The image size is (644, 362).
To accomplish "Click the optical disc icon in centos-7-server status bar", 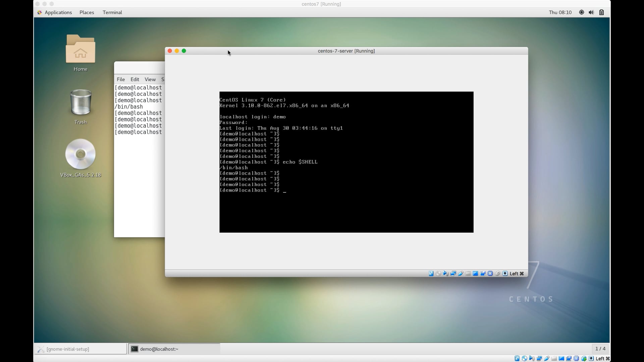I will point(438,274).
